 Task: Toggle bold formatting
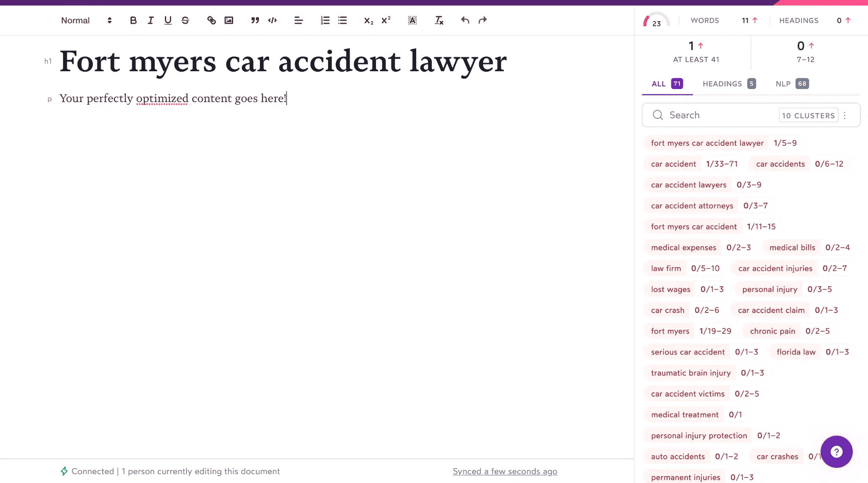click(x=133, y=20)
